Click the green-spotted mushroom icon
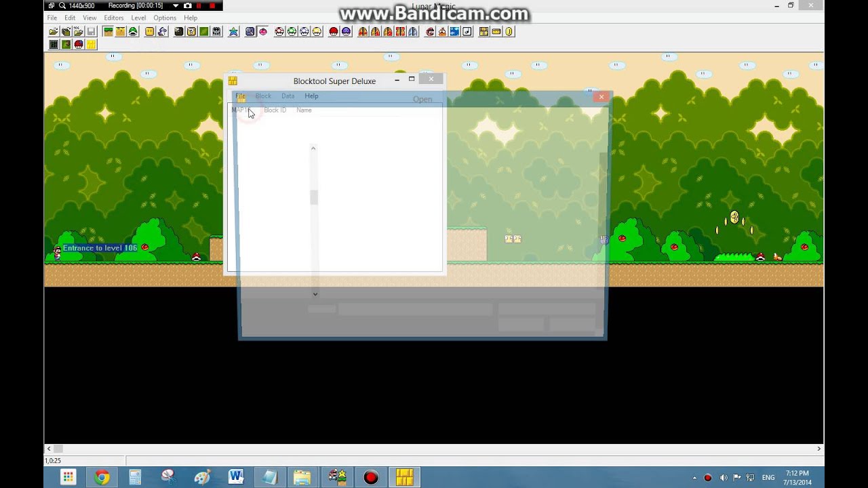The image size is (868, 488). tap(292, 31)
